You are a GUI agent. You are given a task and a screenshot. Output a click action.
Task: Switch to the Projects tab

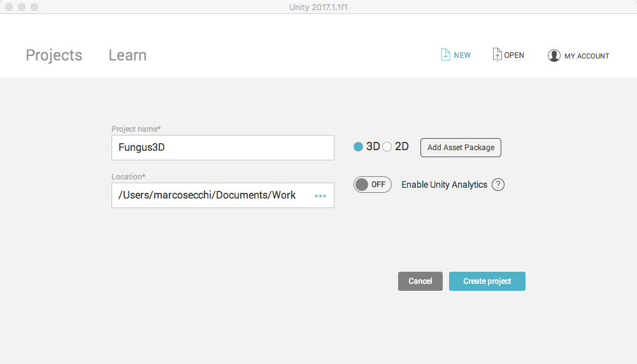coord(54,55)
